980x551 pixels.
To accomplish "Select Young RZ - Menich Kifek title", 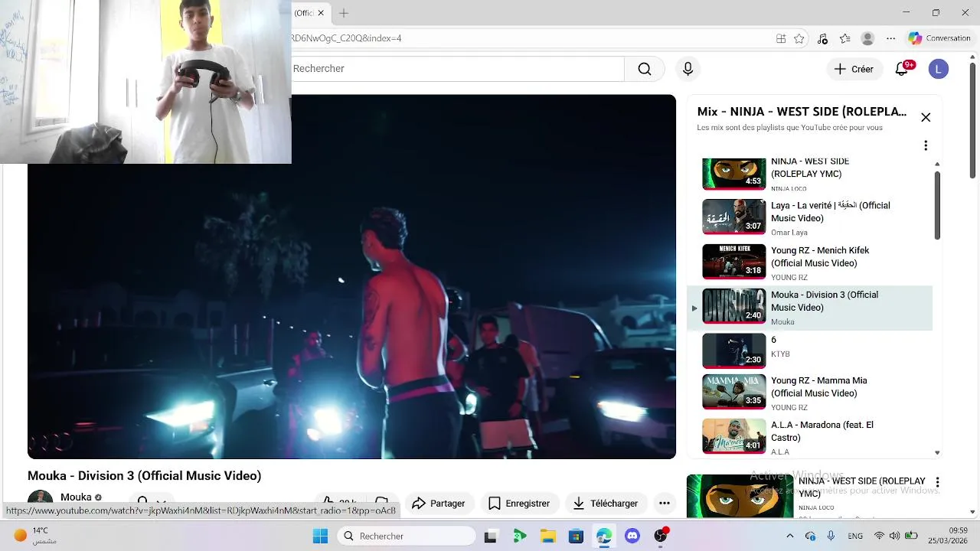I will [x=820, y=256].
